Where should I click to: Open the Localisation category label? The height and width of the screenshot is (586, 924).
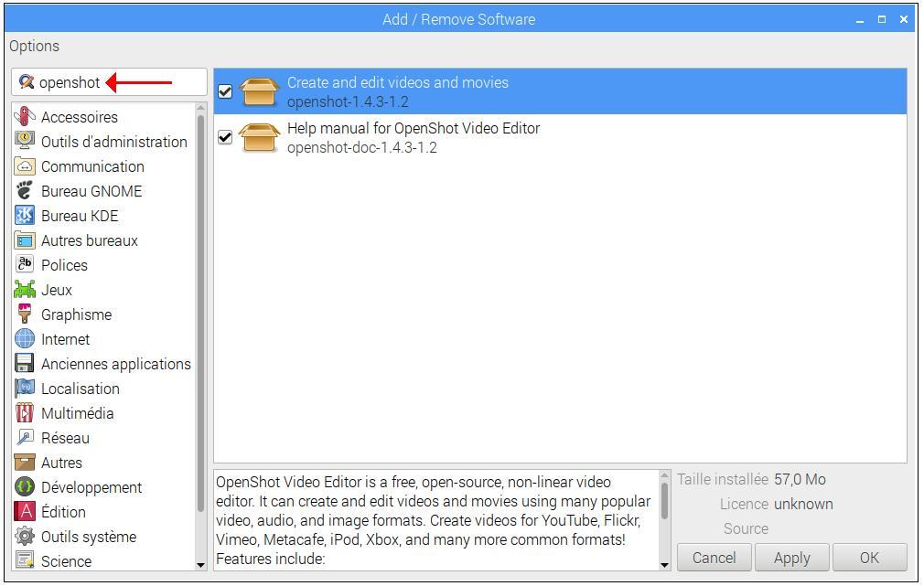pyautogui.click(x=81, y=389)
